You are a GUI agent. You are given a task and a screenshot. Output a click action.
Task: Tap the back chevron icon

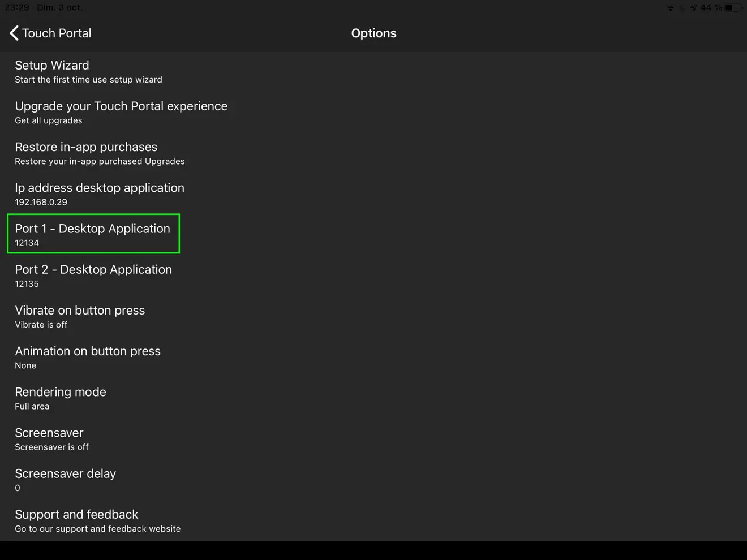coord(14,33)
